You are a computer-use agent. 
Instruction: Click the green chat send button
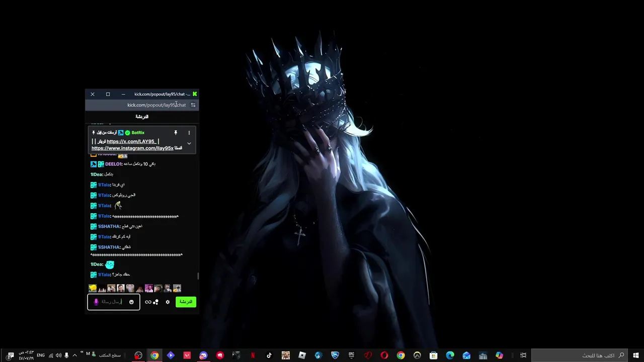(186, 302)
